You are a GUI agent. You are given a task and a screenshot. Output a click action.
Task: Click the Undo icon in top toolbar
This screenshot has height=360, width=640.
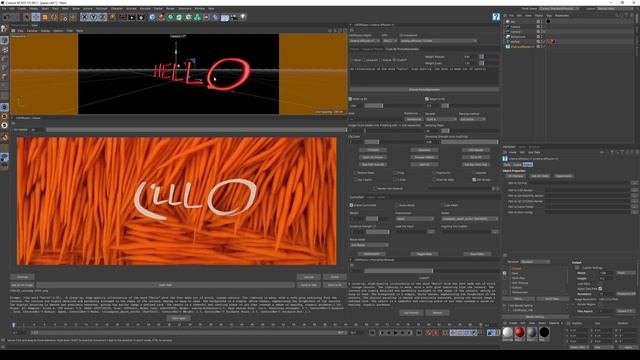click(x=6, y=17)
